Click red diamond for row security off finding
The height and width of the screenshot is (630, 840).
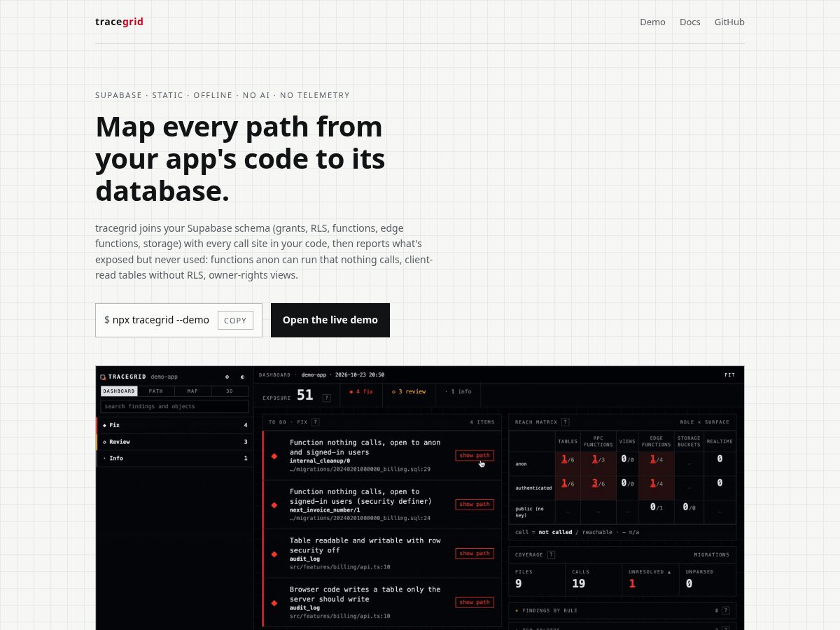(274, 554)
